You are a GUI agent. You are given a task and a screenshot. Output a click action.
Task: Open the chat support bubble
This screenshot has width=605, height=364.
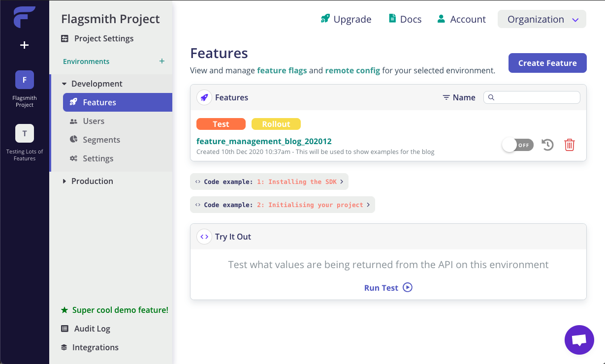[x=579, y=340]
